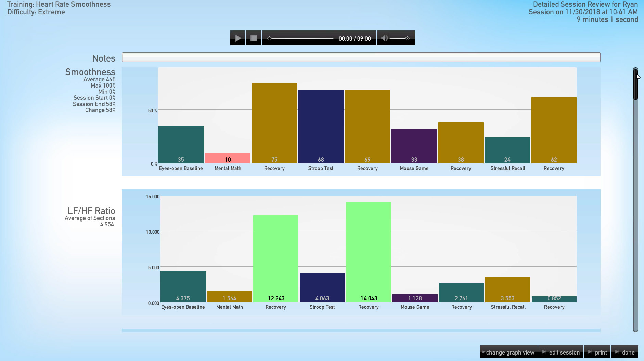Screen dimensions: 644x361
Task: Print the session review
Action: [597, 352]
